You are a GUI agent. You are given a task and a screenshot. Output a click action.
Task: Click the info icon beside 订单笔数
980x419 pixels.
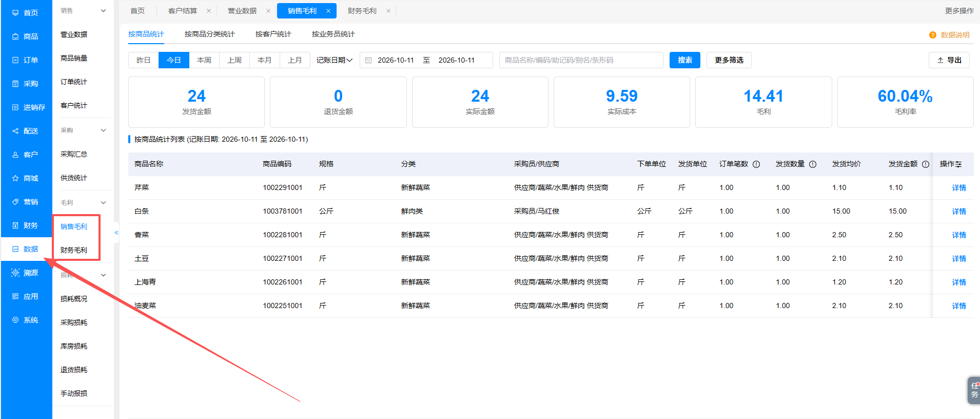coord(756,164)
